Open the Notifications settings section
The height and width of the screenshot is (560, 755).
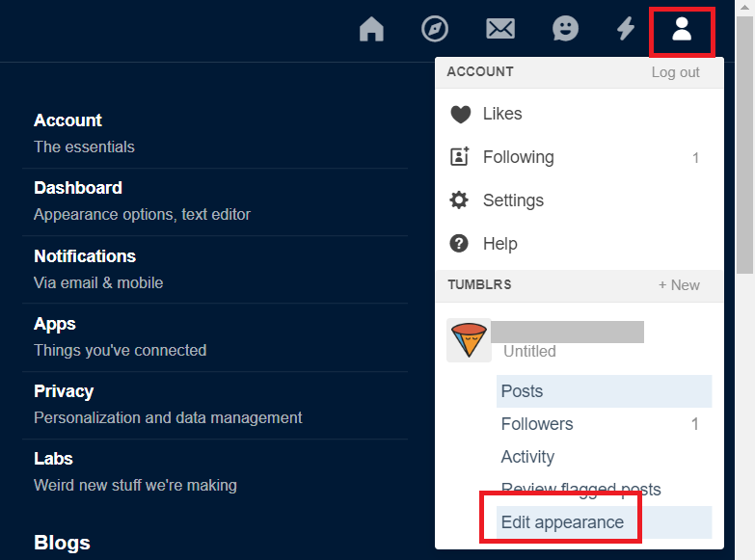(x=215, y=270)
